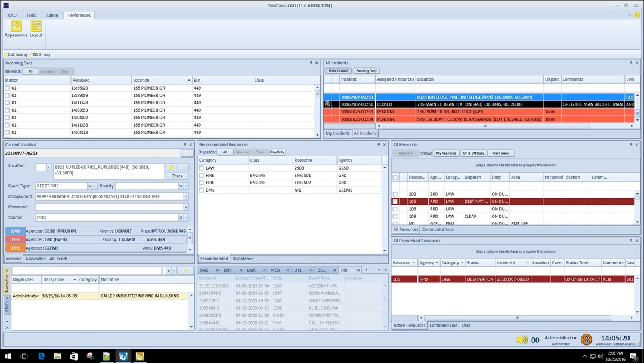Pin the All Resources panel

tap(631, 144)
